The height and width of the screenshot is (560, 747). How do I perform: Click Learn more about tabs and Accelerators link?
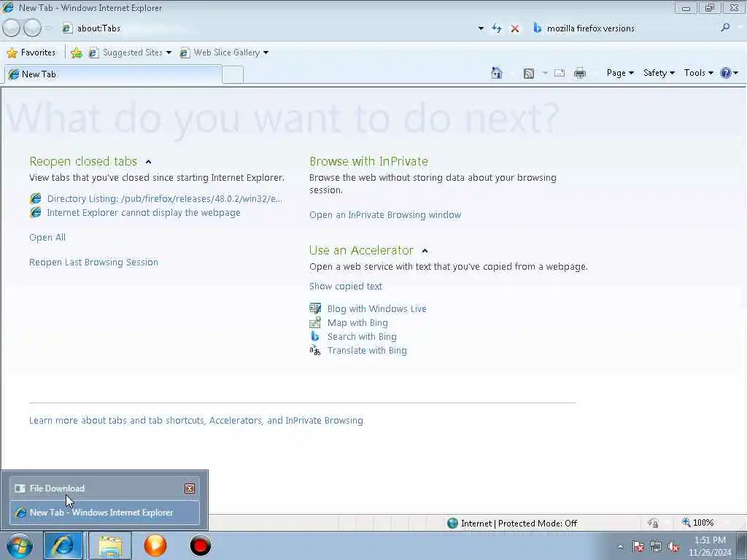196,421
